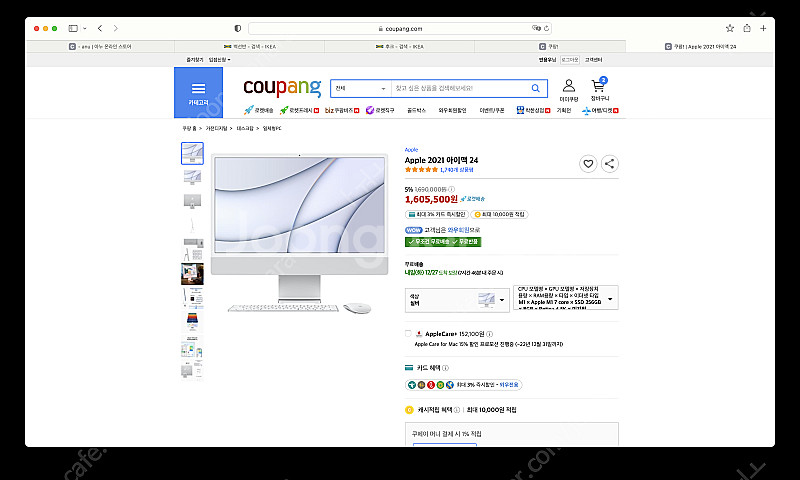Select the Apple 2021 iMac 24 tab
800x480 pixels.
700,46
